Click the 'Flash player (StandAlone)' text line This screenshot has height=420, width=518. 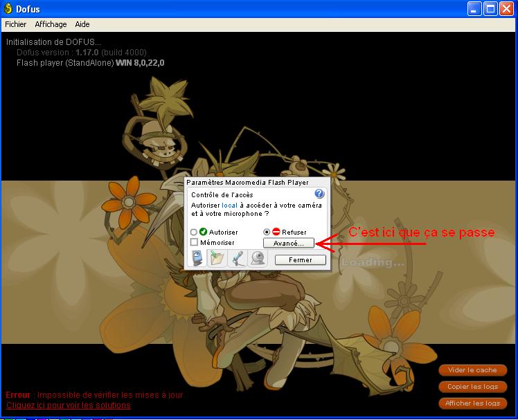90,63
